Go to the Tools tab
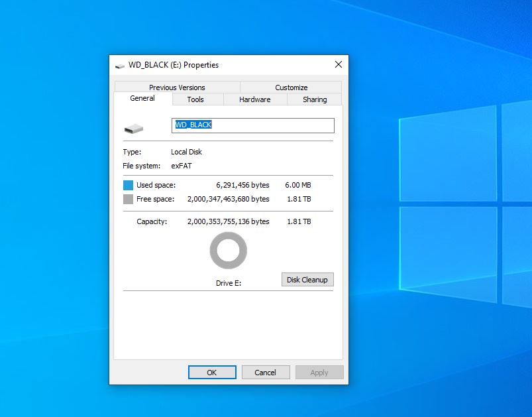Screen dimensions: 532x417 (195, 99)
